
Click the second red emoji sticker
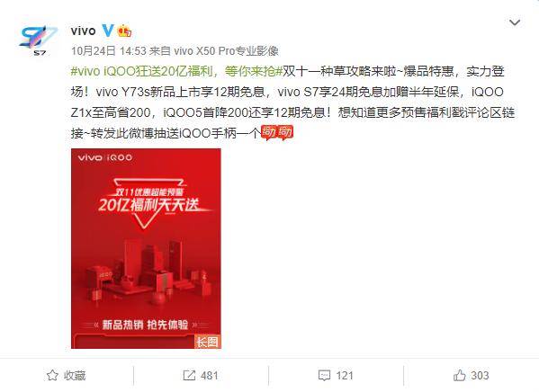click(285, 132)
